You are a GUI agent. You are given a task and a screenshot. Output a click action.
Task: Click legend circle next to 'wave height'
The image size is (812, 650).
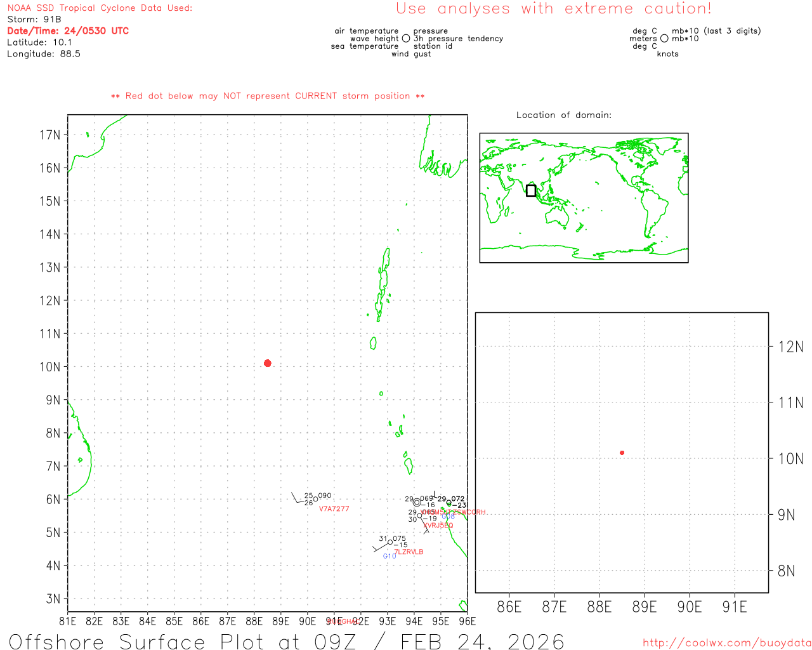tap(406, 39)
